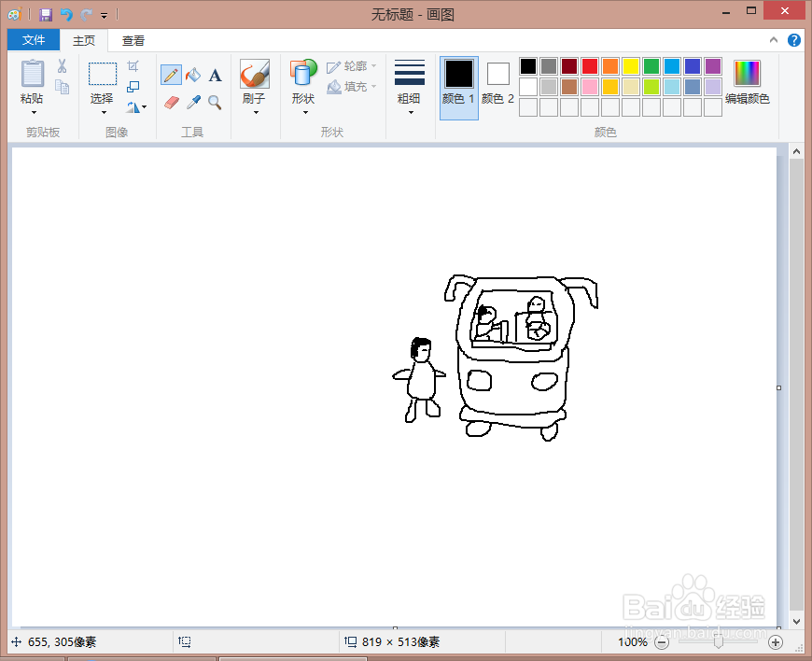Pick the purple color swatch
This screenshot has height=661, width=812.
tap(712, 66)
